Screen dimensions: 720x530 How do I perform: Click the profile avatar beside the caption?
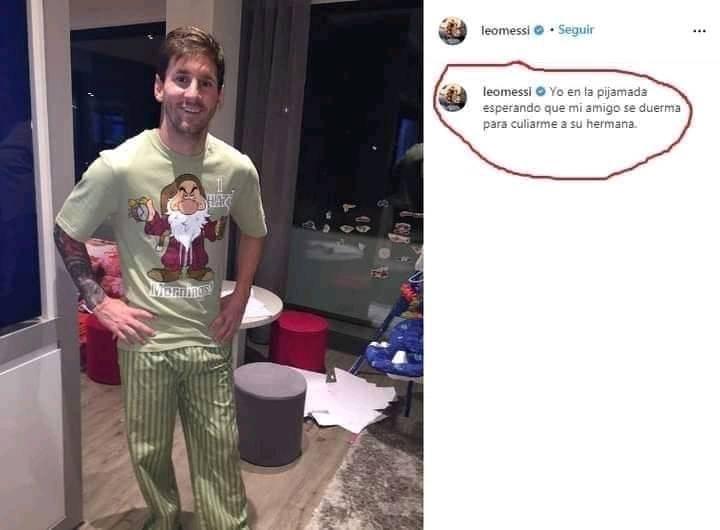coord(453,98)
